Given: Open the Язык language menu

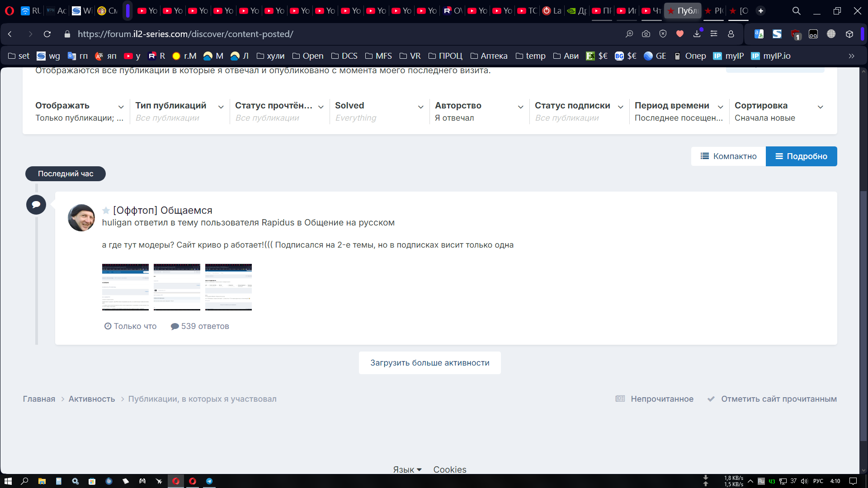Looking at the screenshot, I should tap(407, 469).
